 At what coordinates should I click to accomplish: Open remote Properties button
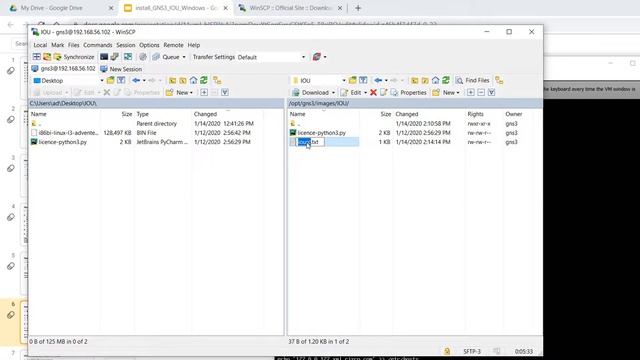(x=409, y=93)
